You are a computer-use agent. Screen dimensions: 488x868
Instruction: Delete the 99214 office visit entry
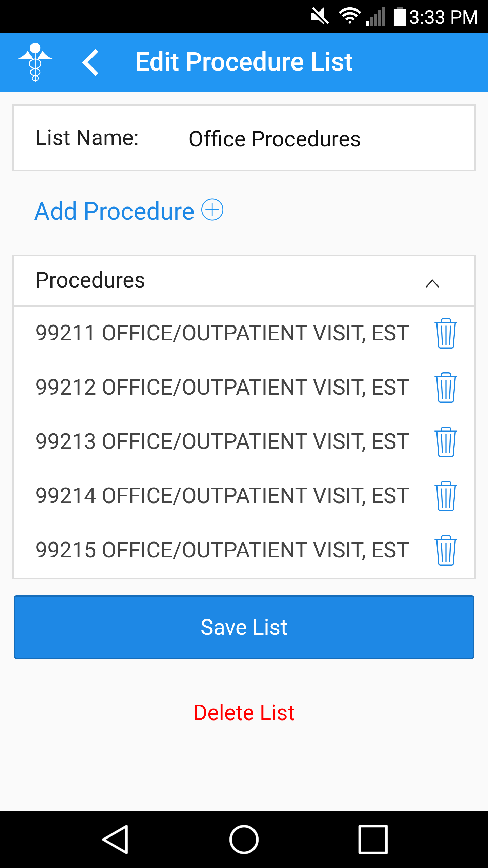tap(446, 496)
